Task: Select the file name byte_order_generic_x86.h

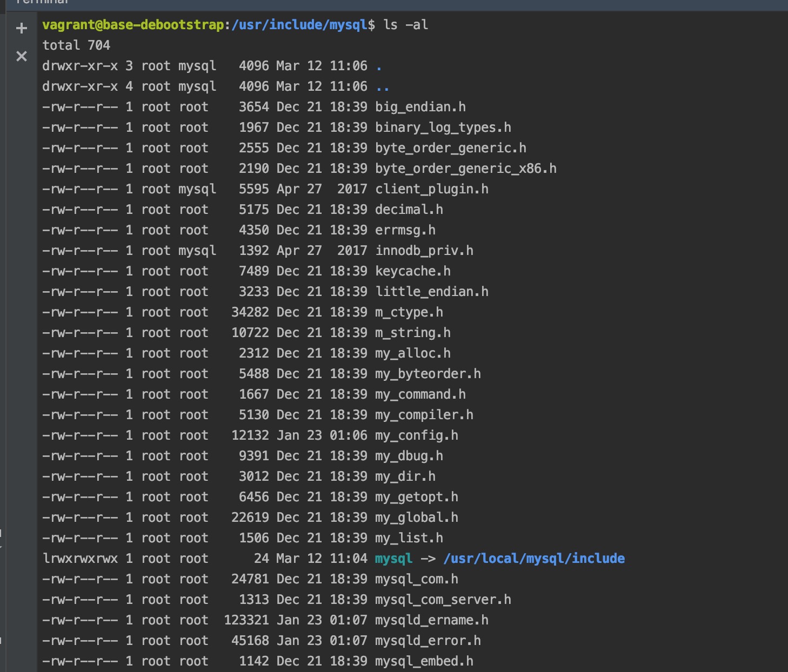Action: click(x=466, y=169)
